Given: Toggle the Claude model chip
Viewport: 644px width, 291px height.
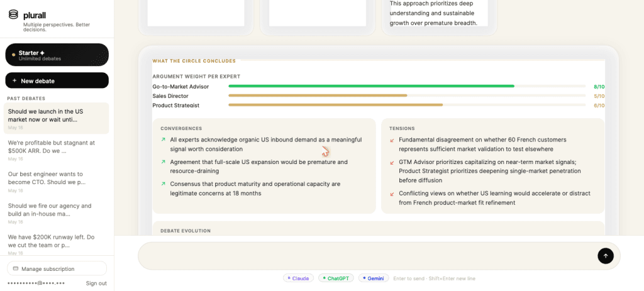Looking at the screenshot, I should [298, 278].
